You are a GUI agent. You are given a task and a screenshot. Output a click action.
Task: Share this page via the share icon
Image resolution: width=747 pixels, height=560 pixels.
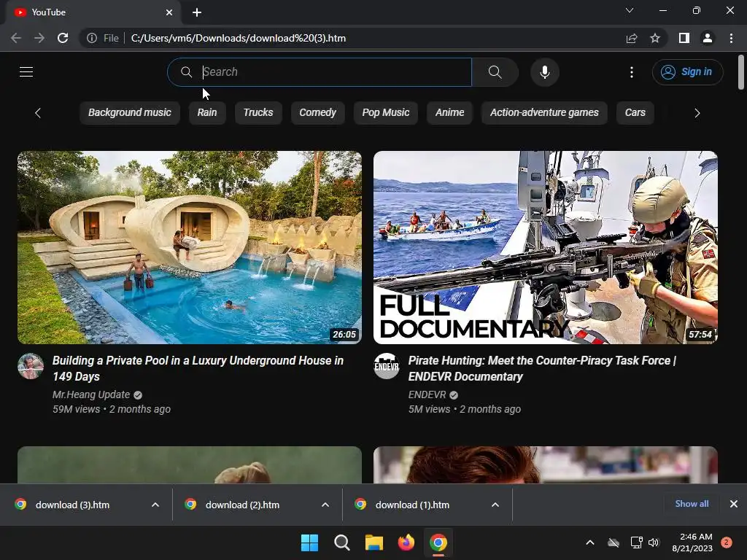point(632,38)
